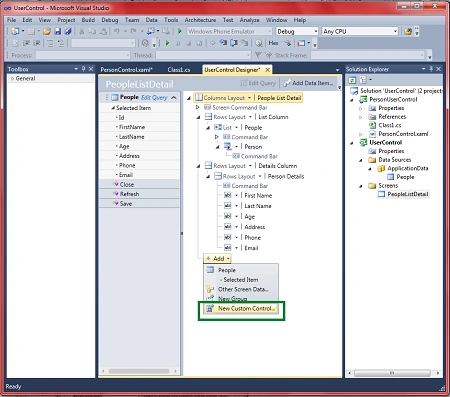Collapse the Data Sources folder
Screen dimensions: 450x397
[x=360, y=160]
